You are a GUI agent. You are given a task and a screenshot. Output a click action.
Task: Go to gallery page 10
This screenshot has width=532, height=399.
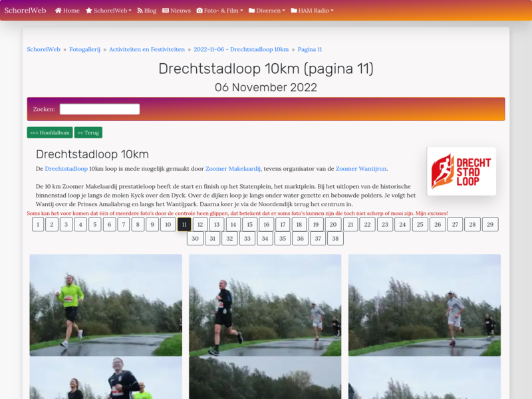click(x=168, y=224)
